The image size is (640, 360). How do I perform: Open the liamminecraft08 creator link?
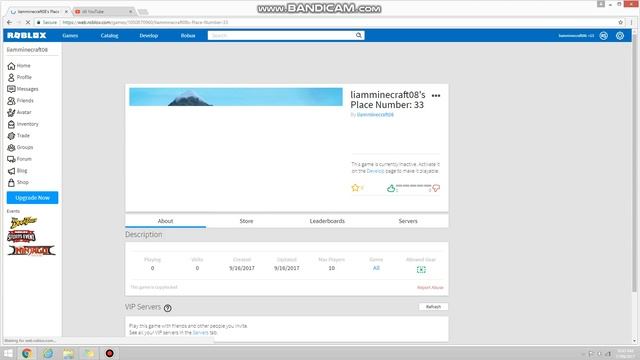[x=375, y=115]
